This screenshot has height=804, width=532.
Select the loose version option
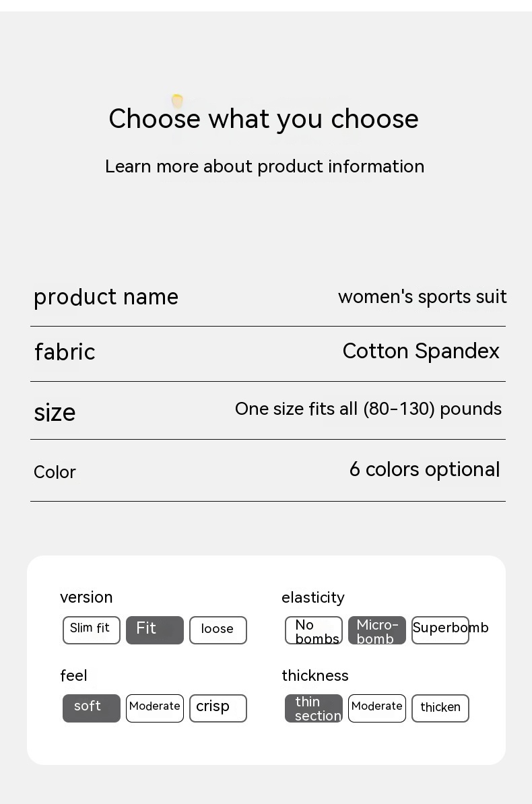click(x=218, y=630)
